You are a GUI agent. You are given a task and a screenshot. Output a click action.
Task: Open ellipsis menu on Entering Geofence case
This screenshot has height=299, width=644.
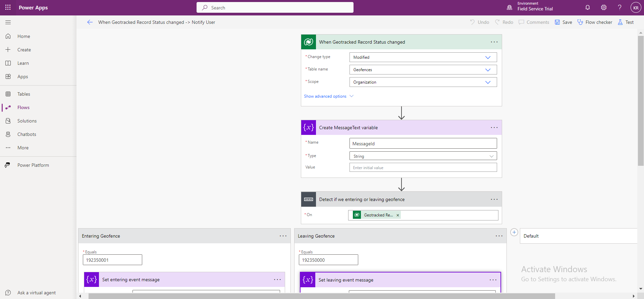pyautogui.click(x=283, y=236)
